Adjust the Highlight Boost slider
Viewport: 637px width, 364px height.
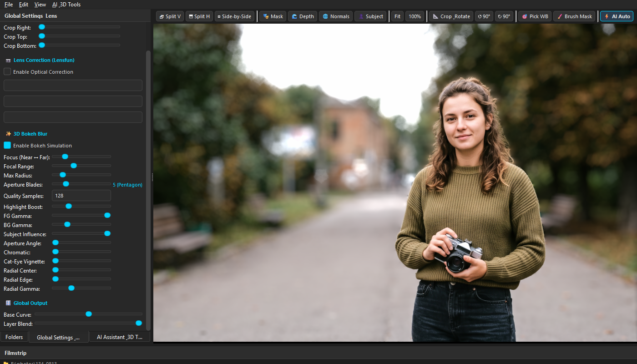tap(81, 206)
